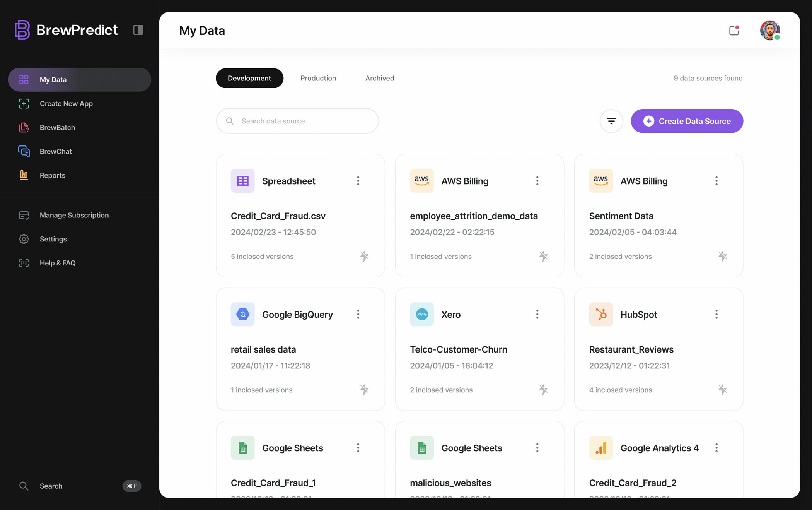The height and width of the screenshot is (510, 812).
Task: Open Reports in the sidebar
Action: tap(80, 175)
